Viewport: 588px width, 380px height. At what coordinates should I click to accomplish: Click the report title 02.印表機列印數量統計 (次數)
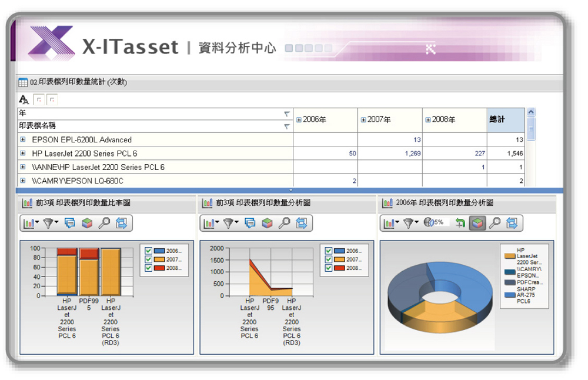pos(78,82)
